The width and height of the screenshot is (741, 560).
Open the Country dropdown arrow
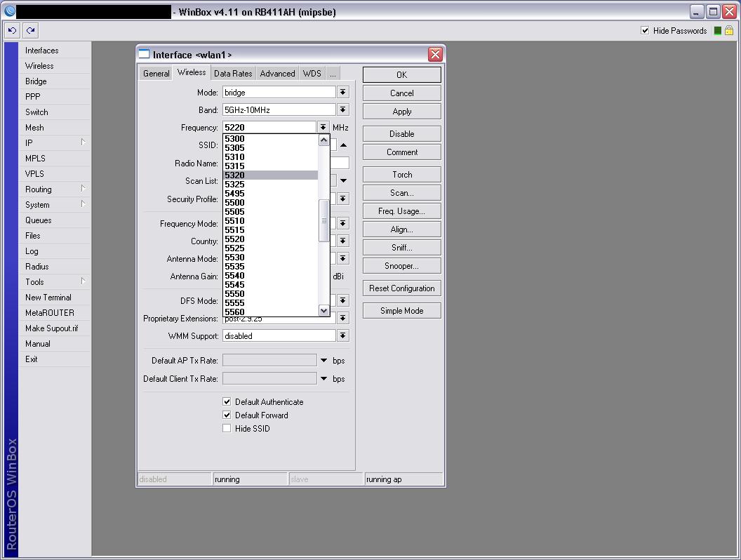pyautogui.click(x=343, y=241)
